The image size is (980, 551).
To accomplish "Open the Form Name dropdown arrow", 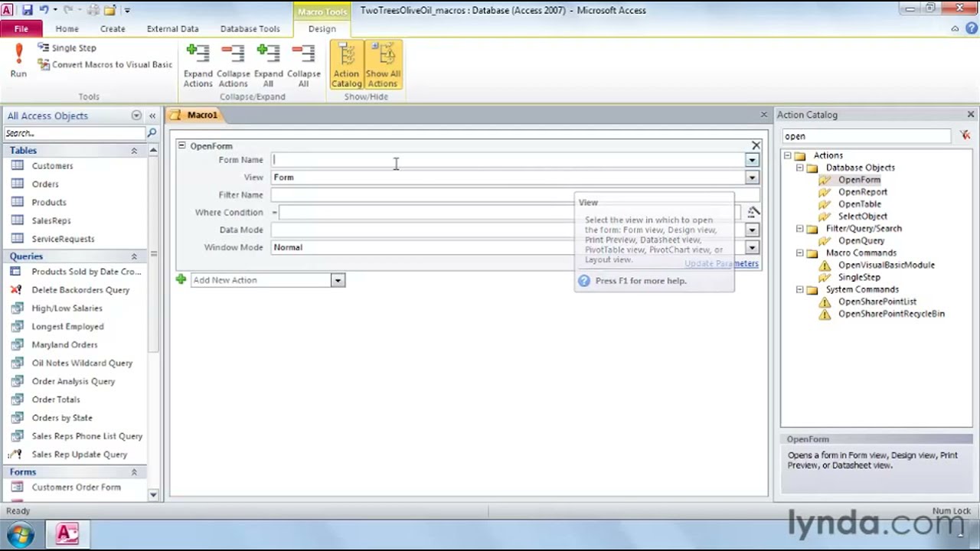I will pyautogui.click(x=752, y=160).
